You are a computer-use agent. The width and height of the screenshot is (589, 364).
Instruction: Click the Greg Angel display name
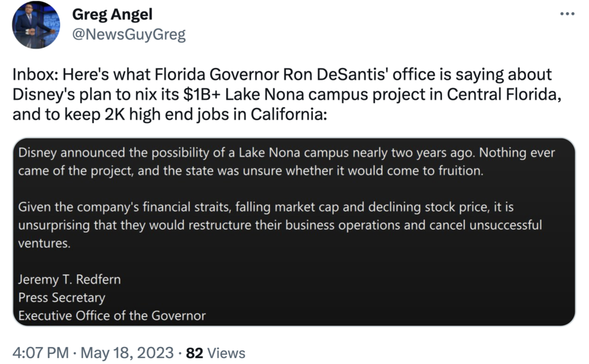pos(112,14)
